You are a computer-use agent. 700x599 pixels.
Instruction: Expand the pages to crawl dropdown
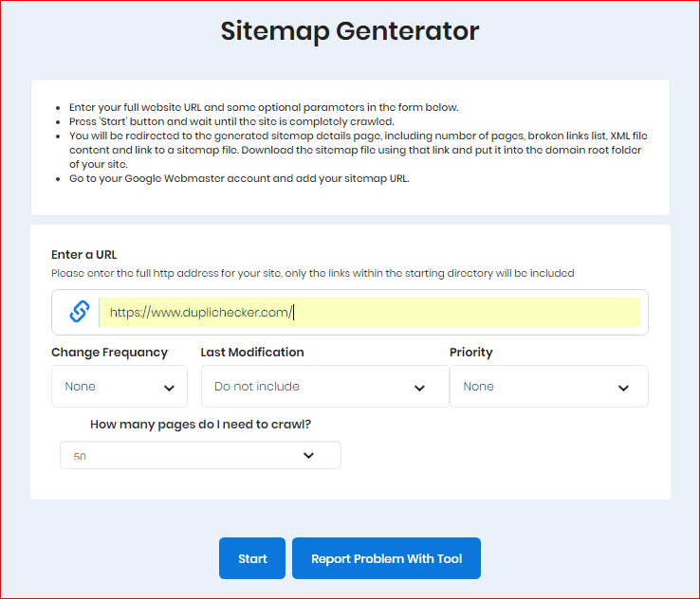pos(200,455)
